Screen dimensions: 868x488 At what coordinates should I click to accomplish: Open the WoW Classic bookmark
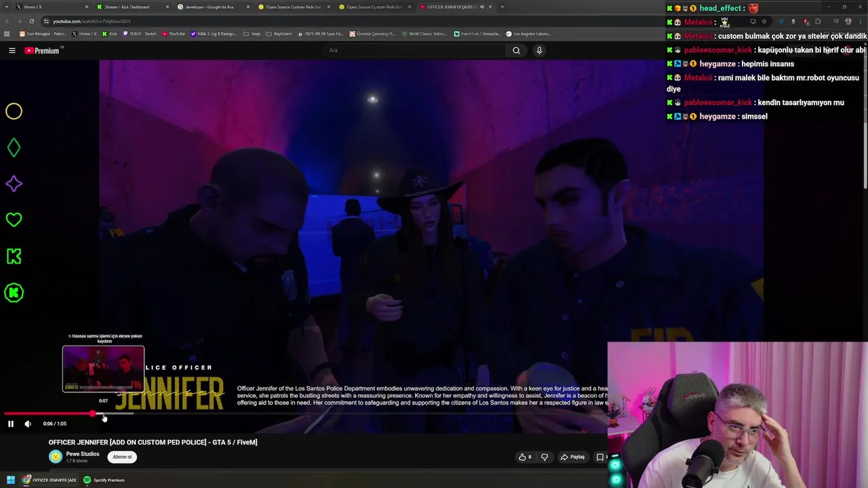(x=425, y=34)
